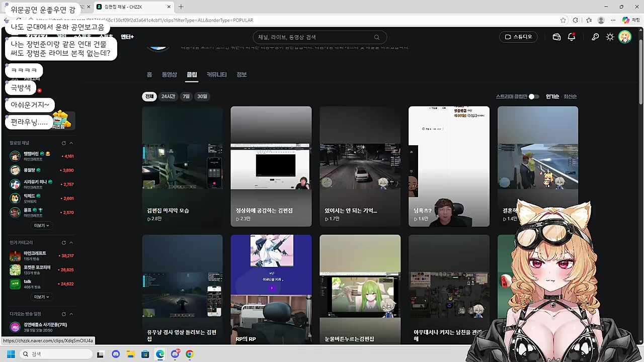Enable the 스트리머 클립만 toggle
Image resolution: width=644 pixels, height=362 pixels.
[x=534, y=96]
